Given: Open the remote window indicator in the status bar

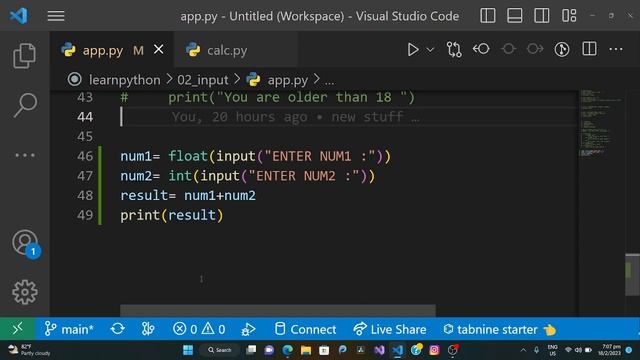Looking at the screenshot, I should (18, 329).
